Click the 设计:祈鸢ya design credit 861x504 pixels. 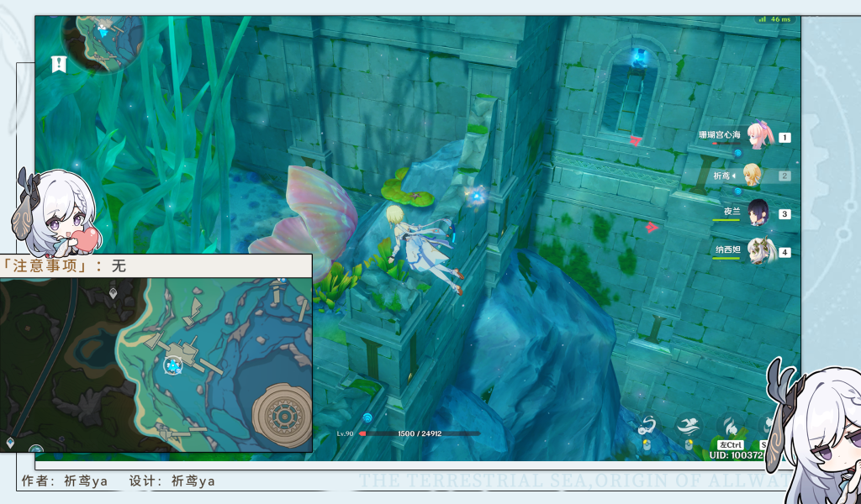pos(172,481)
